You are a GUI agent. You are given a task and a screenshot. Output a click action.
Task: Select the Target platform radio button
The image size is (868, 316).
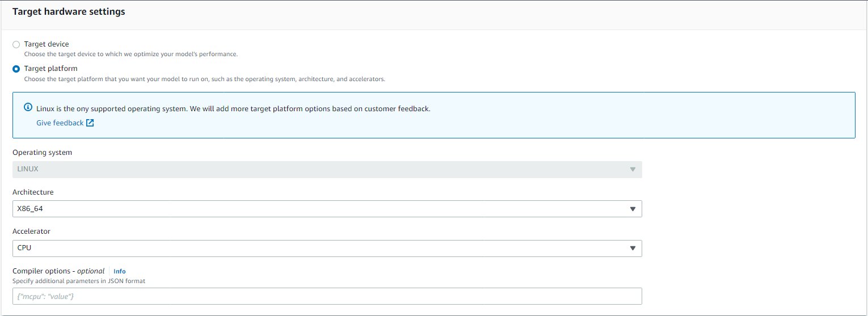coord(16,69)
